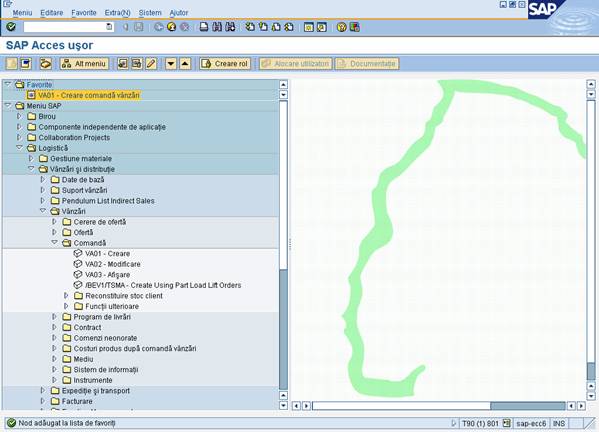599x432 pixels.
Task: Collapse the Vânzări și distribuție folder
Action: point(31,168)
